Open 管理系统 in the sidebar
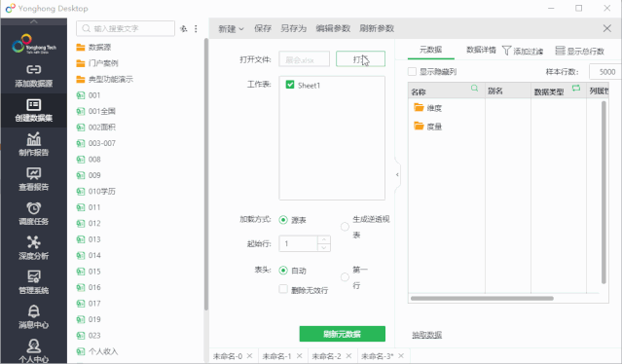The height and width of the screenshot is (364, 622). pos(34,282)
